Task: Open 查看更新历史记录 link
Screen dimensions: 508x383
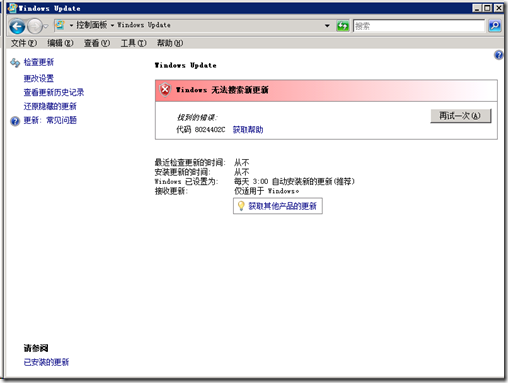Action: tap(54, 92)
